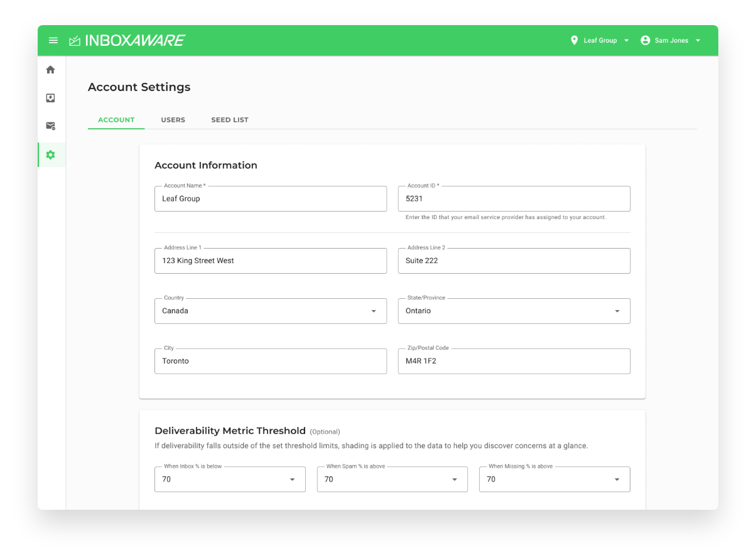The width and height of the screenshot is (756, 560).
Task: Open the hamburger navigation menu
Action: click(53, 41)
